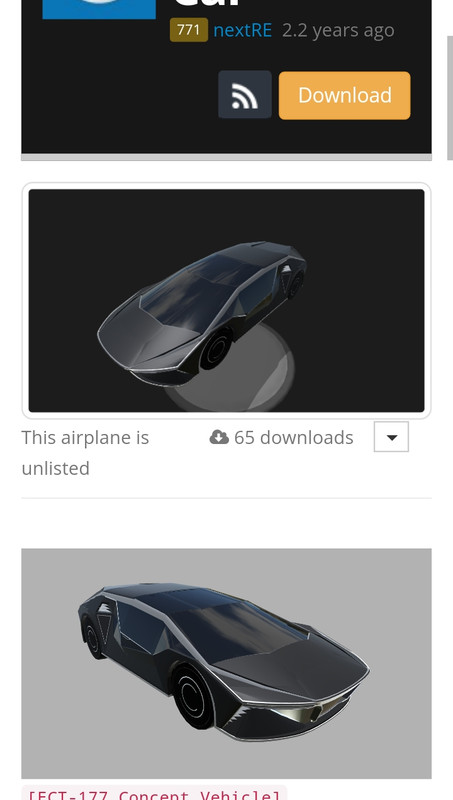Open the nextRE user profile link
This screenshot has height=800, width=453.
tap(242, 30)
